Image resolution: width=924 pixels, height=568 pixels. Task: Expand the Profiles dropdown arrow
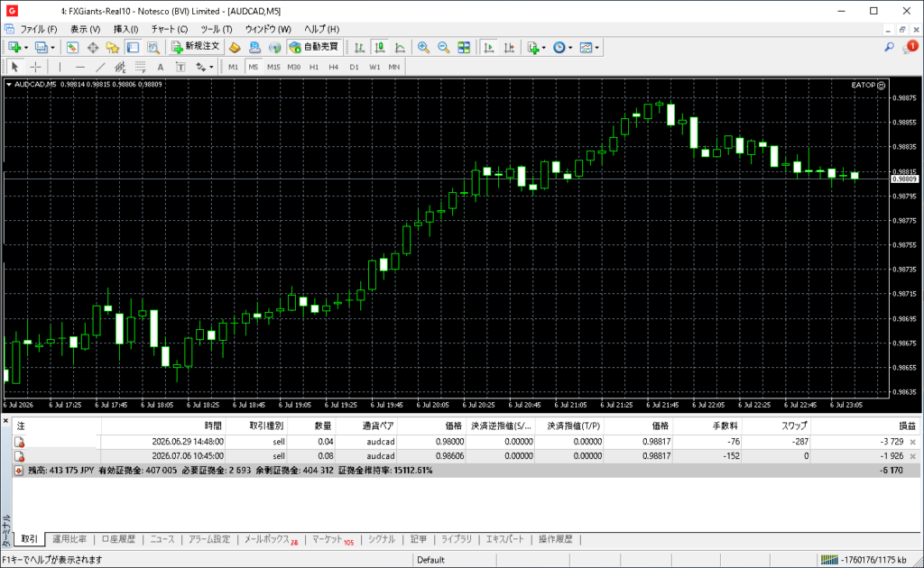pos(52,48)
